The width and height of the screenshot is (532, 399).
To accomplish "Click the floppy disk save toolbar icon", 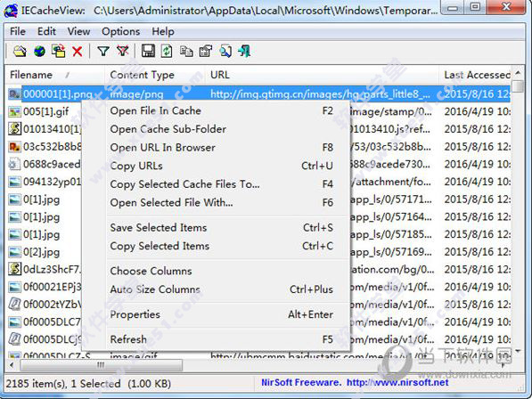I will click(x=148, y=52).
